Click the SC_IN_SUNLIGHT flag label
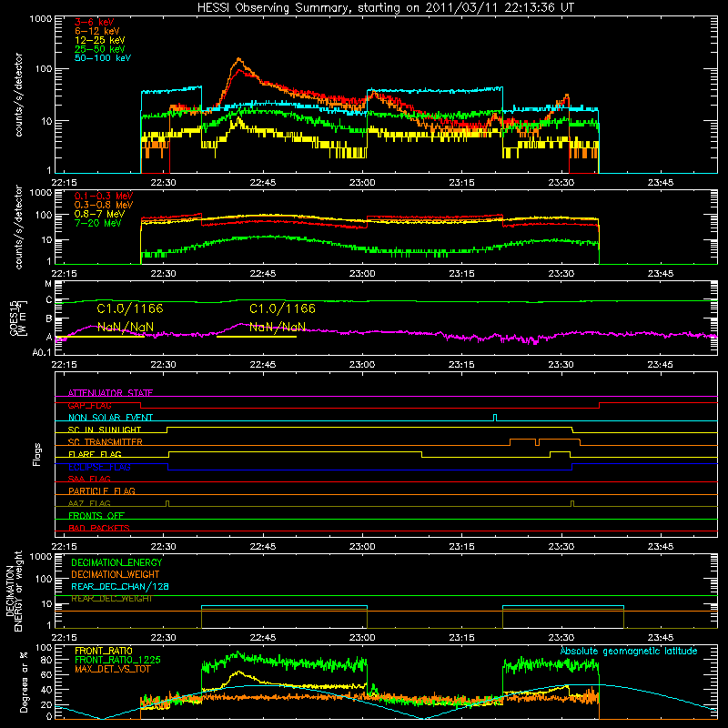The height and width of the screenshot is (728, 728). tap(105, 430)
